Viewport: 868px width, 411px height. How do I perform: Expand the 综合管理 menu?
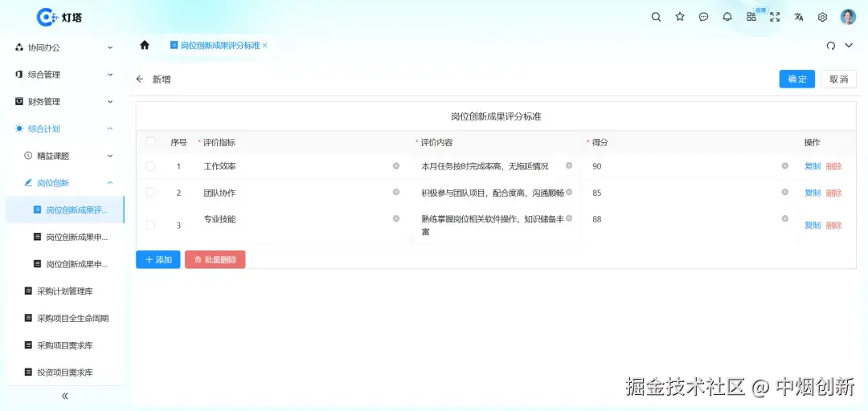click(64, 75)
